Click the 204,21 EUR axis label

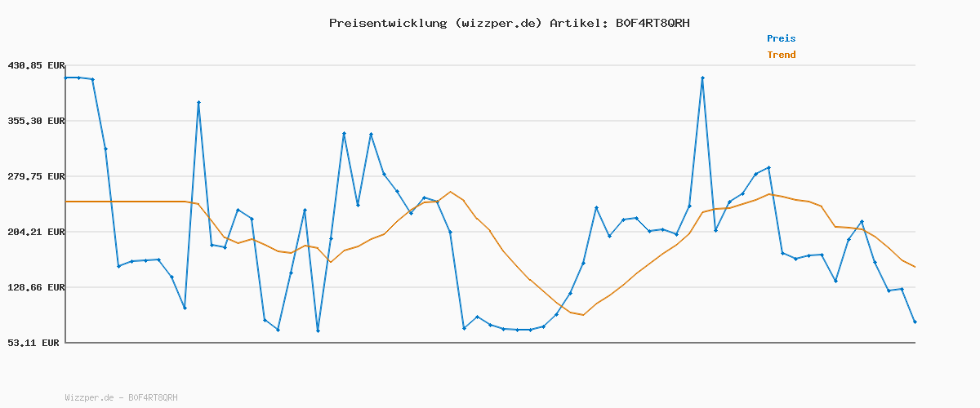(x=36, y=232)
